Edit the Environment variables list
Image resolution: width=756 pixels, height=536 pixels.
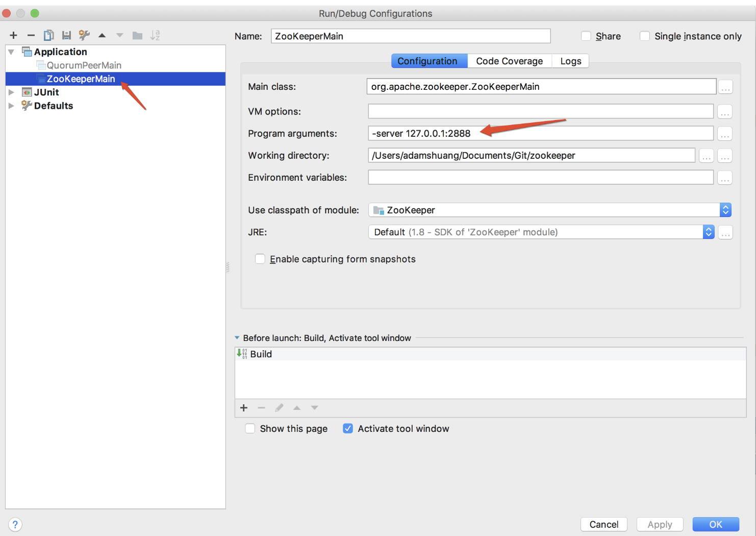(725, 178)
